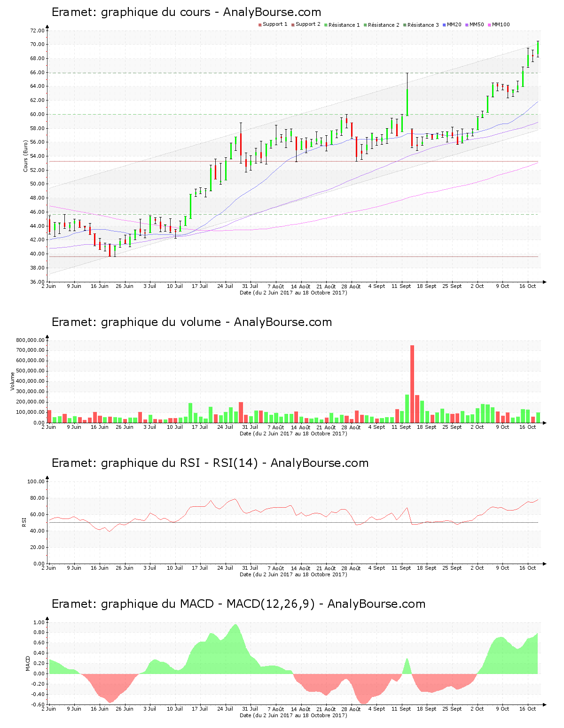564x728 pixels.
Task: Click the 36.00 price axis label
Action: 37,282
